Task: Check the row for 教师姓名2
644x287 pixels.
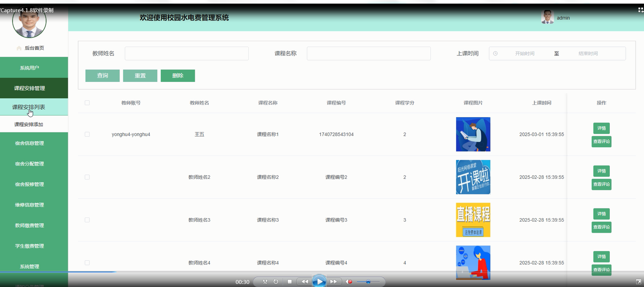Action: tap(87, 177)
